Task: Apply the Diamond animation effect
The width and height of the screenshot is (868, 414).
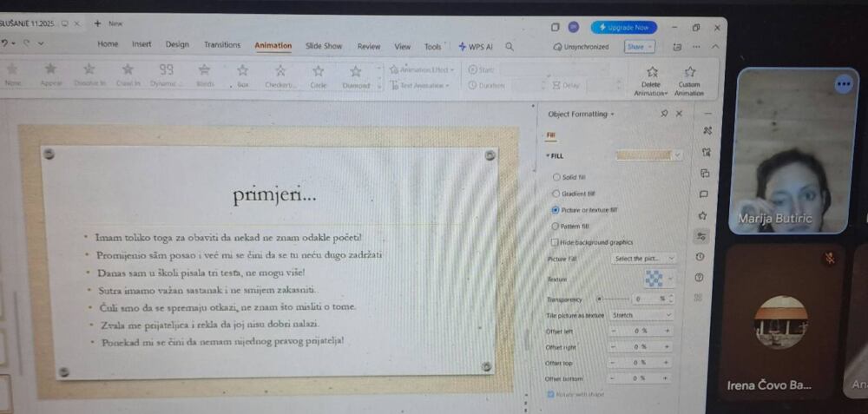Action: point(355,76)
